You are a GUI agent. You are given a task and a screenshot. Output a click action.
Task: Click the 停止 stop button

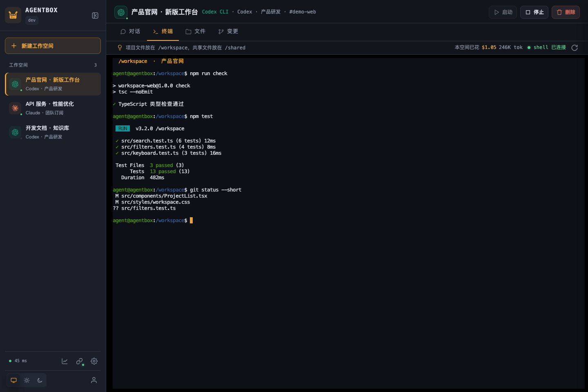click(534, 12)
